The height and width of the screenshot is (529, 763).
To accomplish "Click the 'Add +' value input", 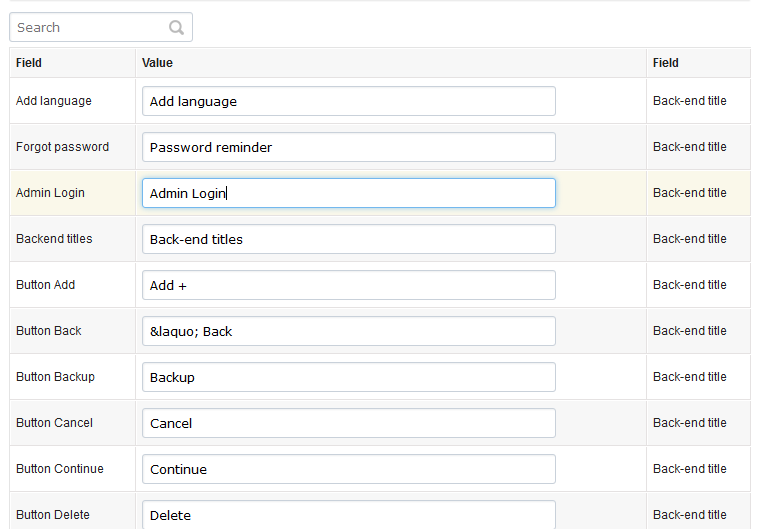I will coord(348,285).
